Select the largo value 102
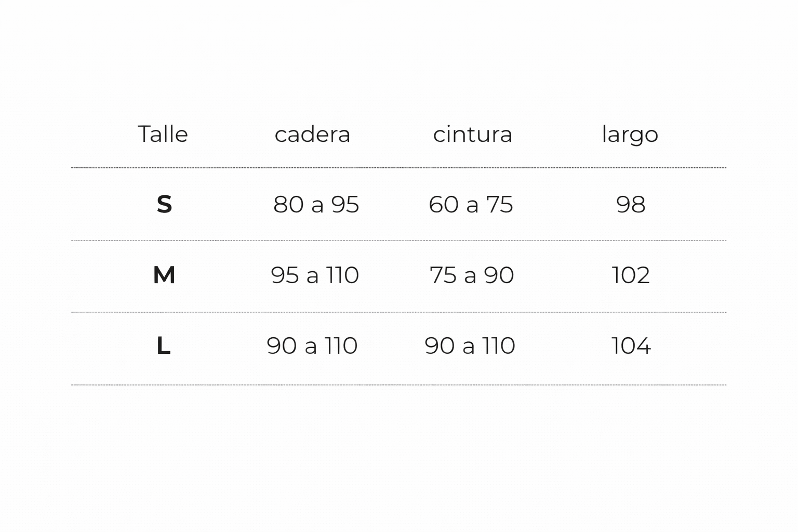Viewport: 798px width, 532px height. click(631, 275)
